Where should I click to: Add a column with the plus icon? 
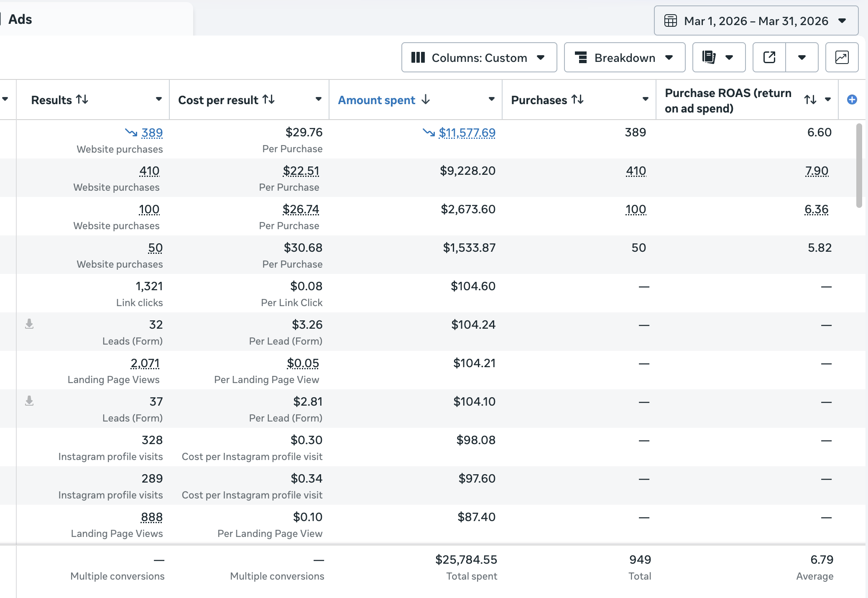tap(852, 100)
